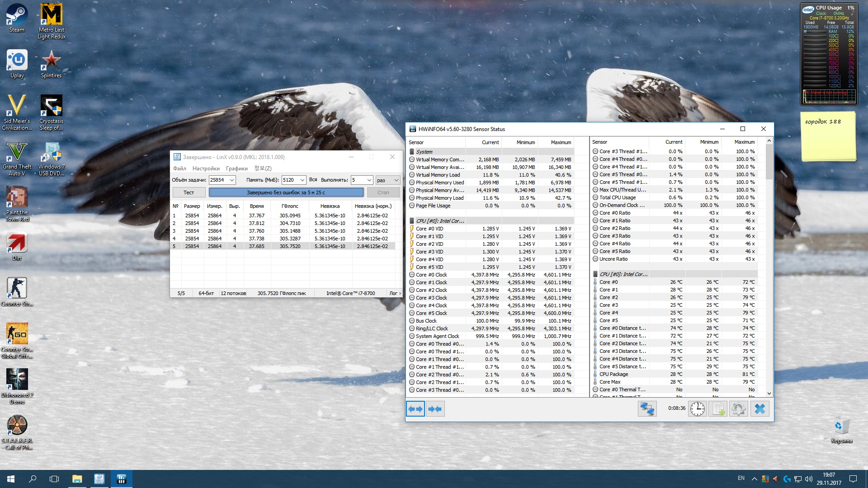Open the 'раз' units dropdown
This screenshot has height=488, width=868.
click(x=396, y=180)
